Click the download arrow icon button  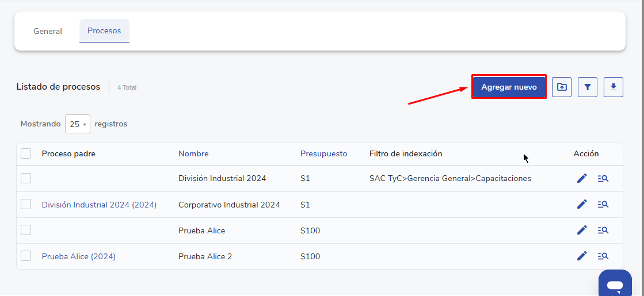[x=613, y=87]
